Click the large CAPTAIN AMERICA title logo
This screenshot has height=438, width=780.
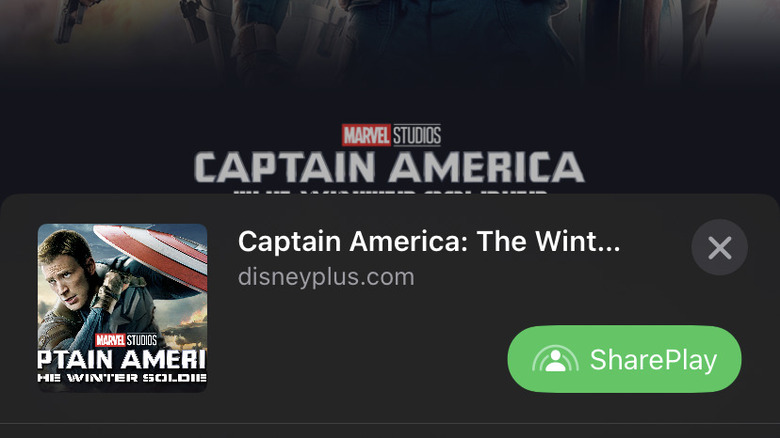pos(390,167)
